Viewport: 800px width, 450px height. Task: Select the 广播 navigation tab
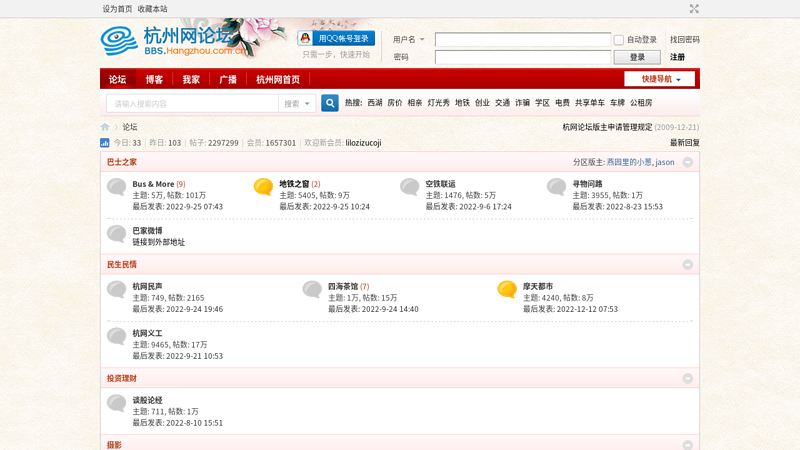click(x=228, y=80)
